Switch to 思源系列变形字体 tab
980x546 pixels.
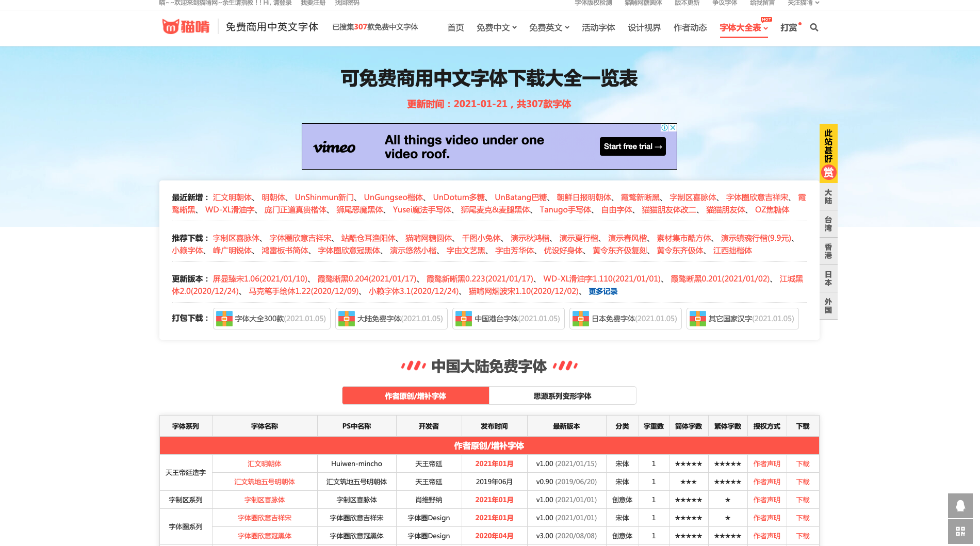tap(562, 396)
